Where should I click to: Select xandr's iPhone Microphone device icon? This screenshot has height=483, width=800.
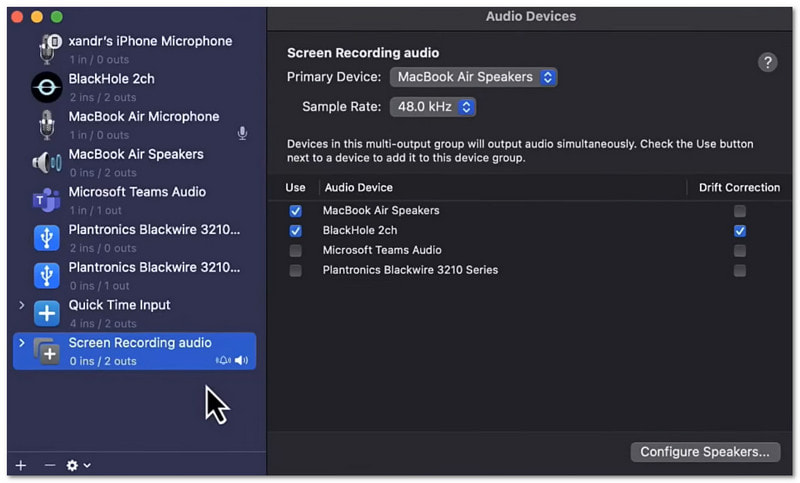coord(48,49)
